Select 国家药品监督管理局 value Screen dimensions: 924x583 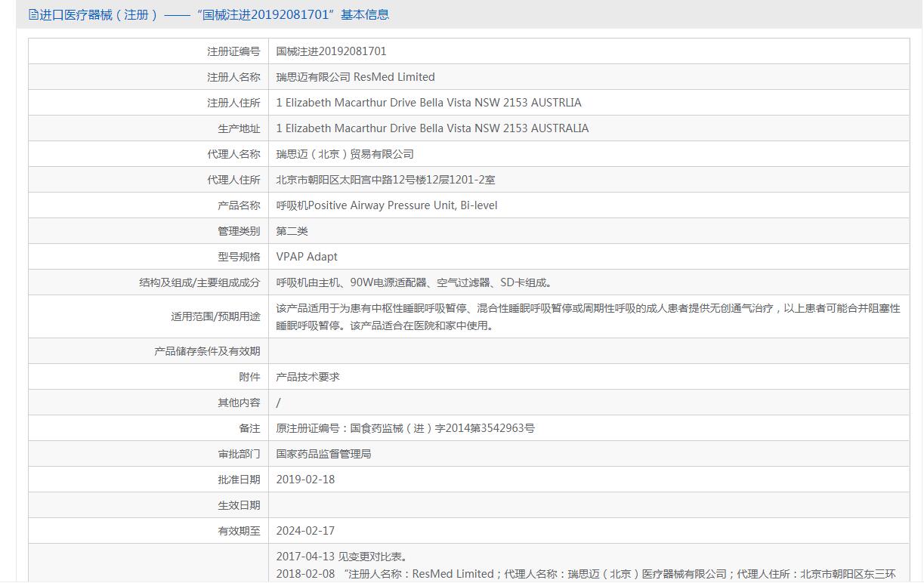pyautogui.click(x=324, y=454)
